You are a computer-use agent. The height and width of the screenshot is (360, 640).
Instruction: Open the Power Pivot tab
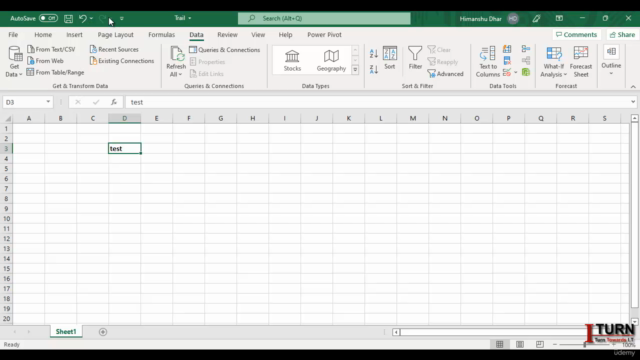[324, 35]
